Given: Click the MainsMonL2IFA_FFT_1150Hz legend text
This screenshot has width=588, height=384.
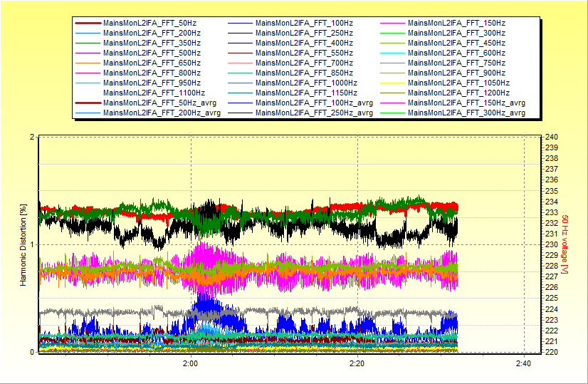Looking at the screenshot, I should 306,93.
